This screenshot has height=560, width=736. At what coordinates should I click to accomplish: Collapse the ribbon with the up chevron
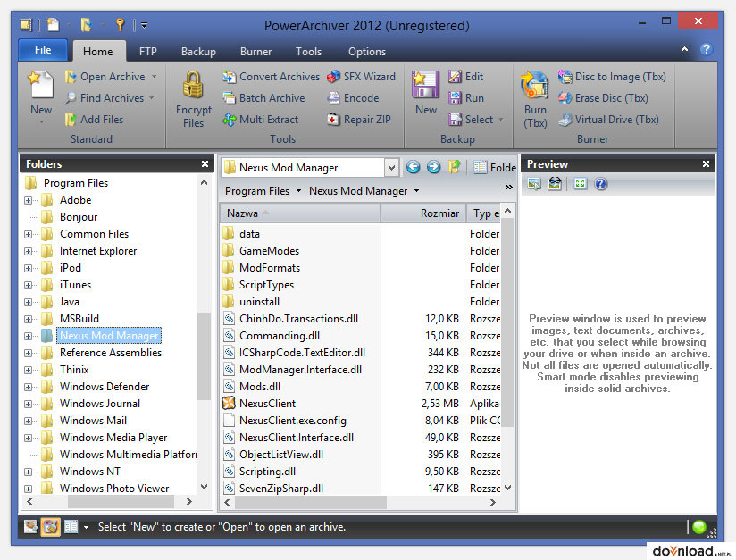pos(685,49)
